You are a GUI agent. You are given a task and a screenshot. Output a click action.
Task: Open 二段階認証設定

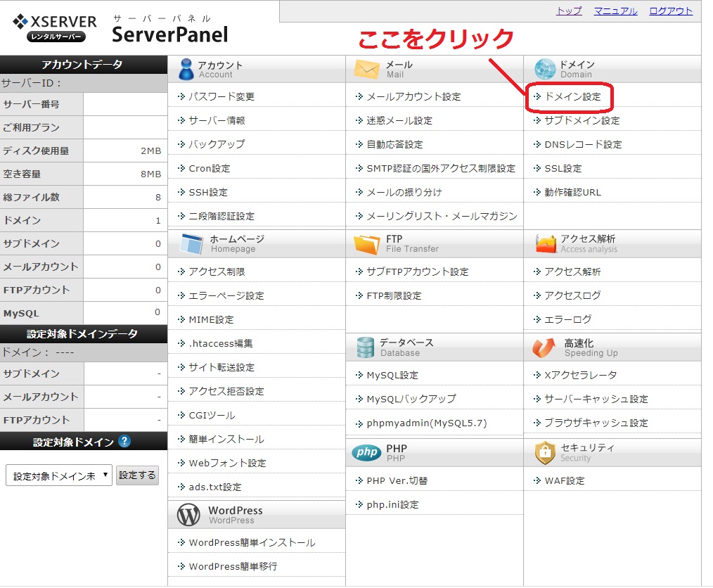[x=221, y=216]
